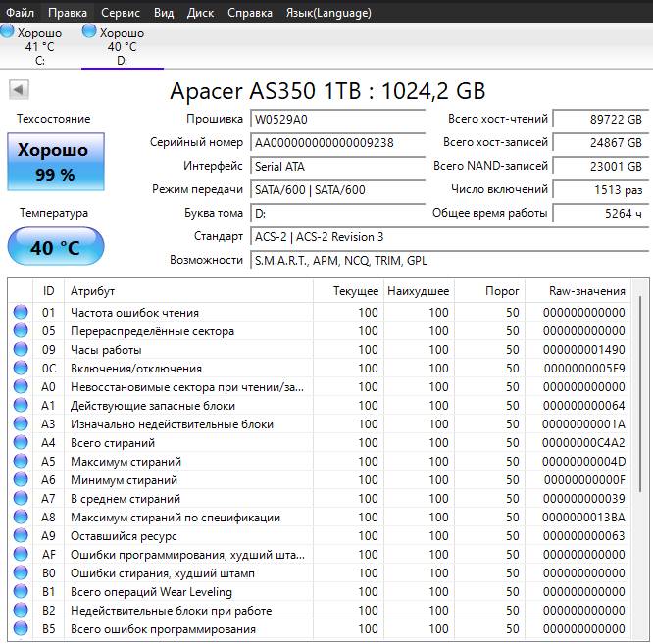
Task: Click the C: drive health status orb
Action: click(x=7, y=31)
